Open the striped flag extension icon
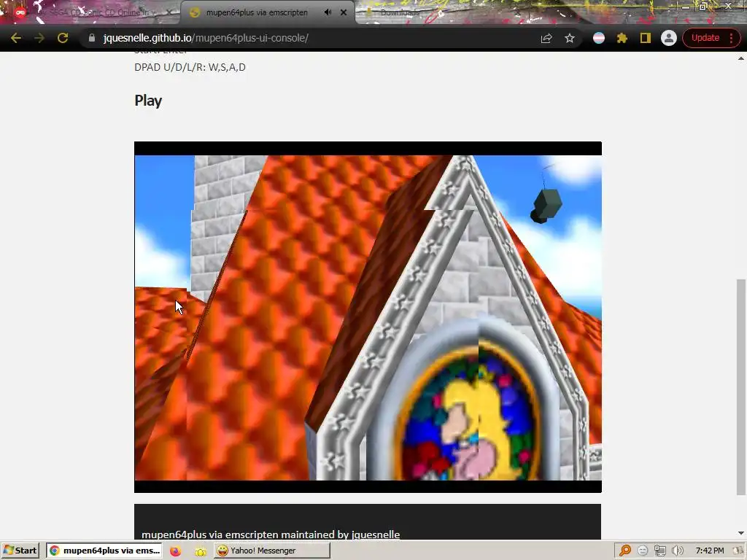 (x=599, y=38)
